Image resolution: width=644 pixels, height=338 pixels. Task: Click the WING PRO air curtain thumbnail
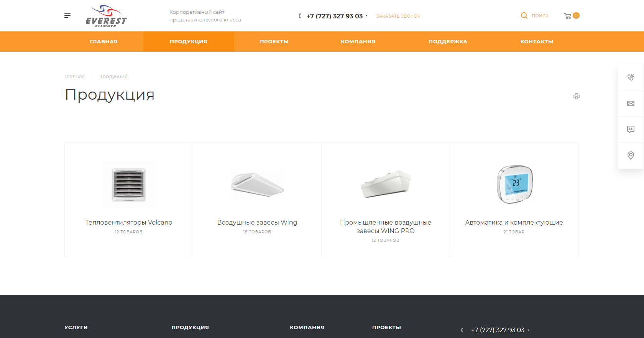[x=386, y=184]
